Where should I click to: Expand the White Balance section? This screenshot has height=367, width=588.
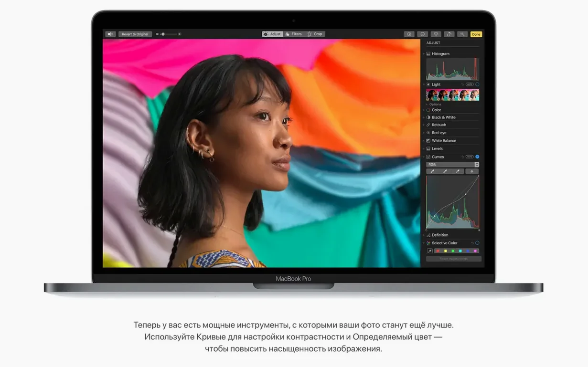pyautogui.click(x=424, y=141)
